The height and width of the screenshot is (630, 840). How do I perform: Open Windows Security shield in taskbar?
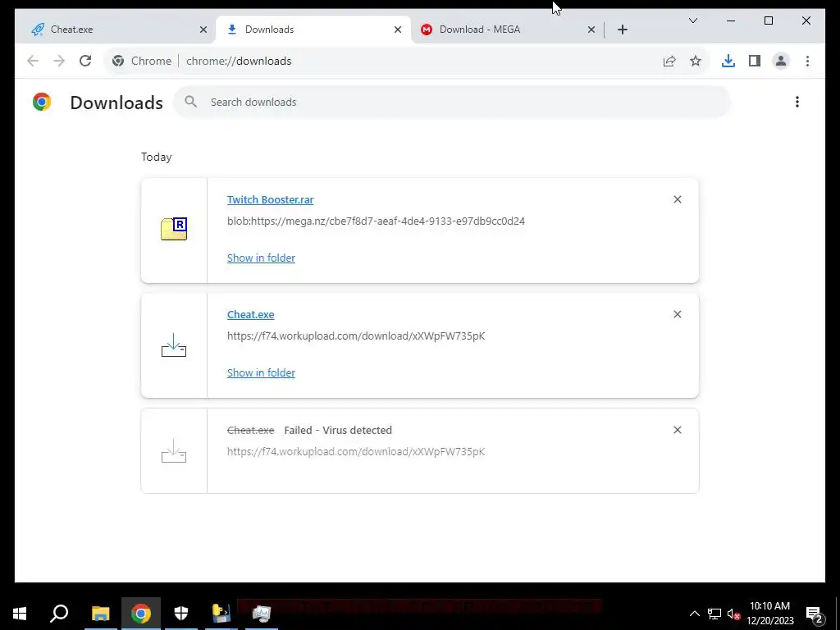pos(181,614)
